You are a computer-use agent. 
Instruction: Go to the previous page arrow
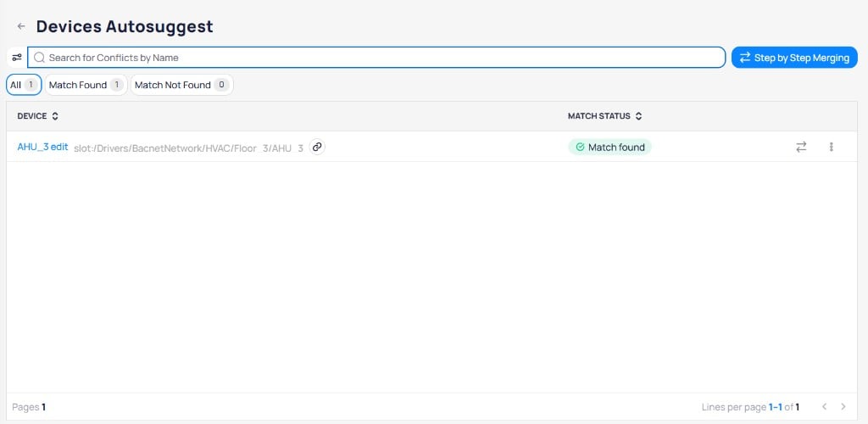click(824, 407)
